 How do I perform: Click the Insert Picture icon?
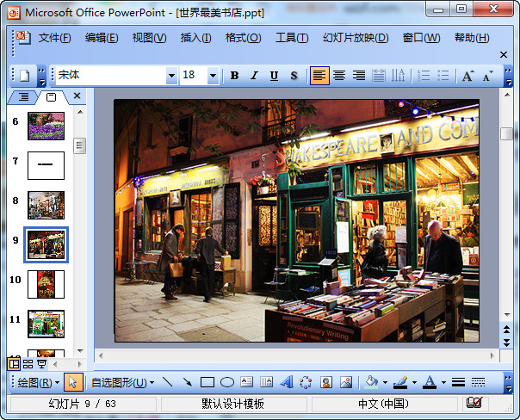pyautogui.click(x=346, y=382)
